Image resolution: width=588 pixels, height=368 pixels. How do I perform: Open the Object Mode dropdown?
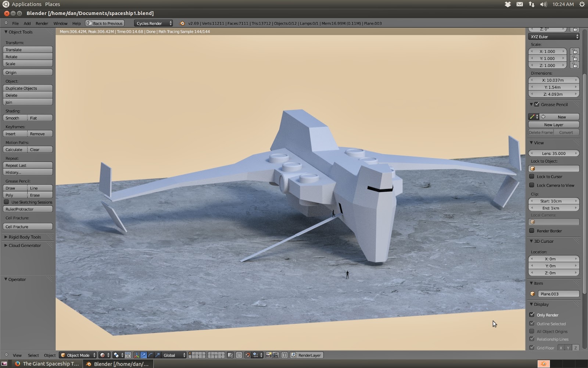pos(77,355)
